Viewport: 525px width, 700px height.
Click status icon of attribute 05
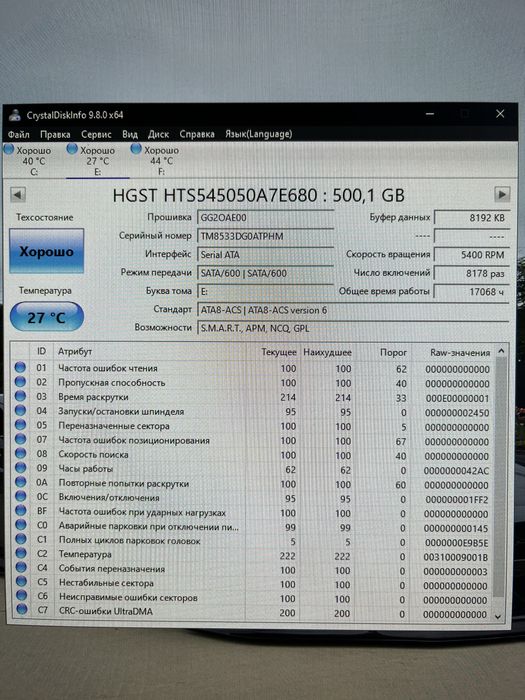point(21,425)
